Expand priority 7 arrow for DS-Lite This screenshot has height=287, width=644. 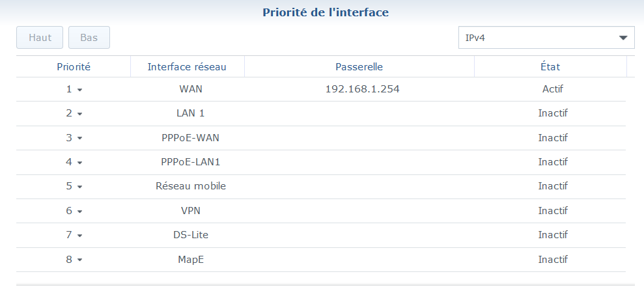79,236
